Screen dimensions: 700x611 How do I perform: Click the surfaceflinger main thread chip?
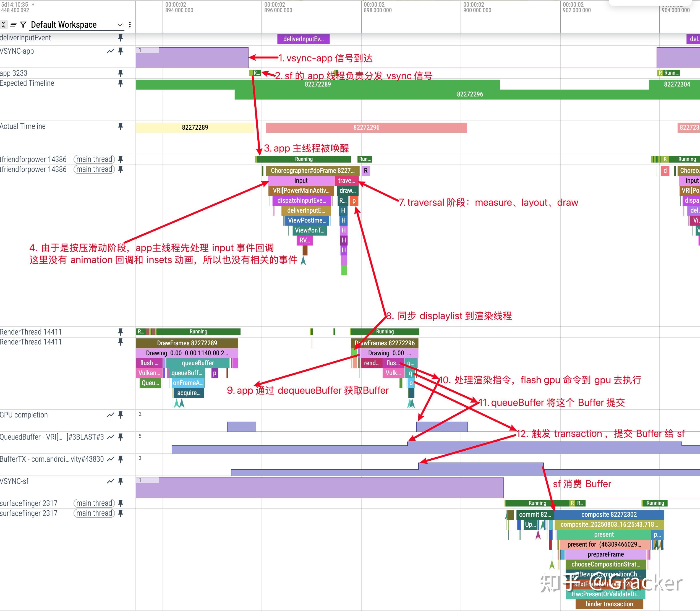coord(94,503)
